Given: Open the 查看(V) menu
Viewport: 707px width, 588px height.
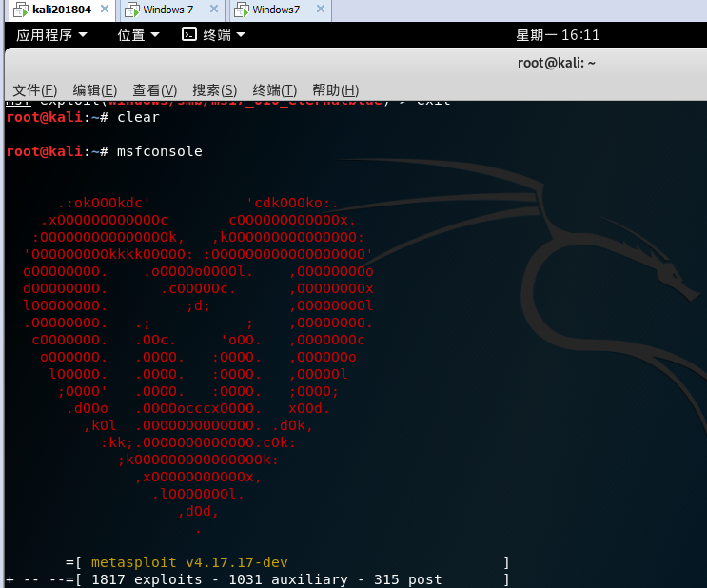Looking at the screenshot, I should (x=155, y=90).
